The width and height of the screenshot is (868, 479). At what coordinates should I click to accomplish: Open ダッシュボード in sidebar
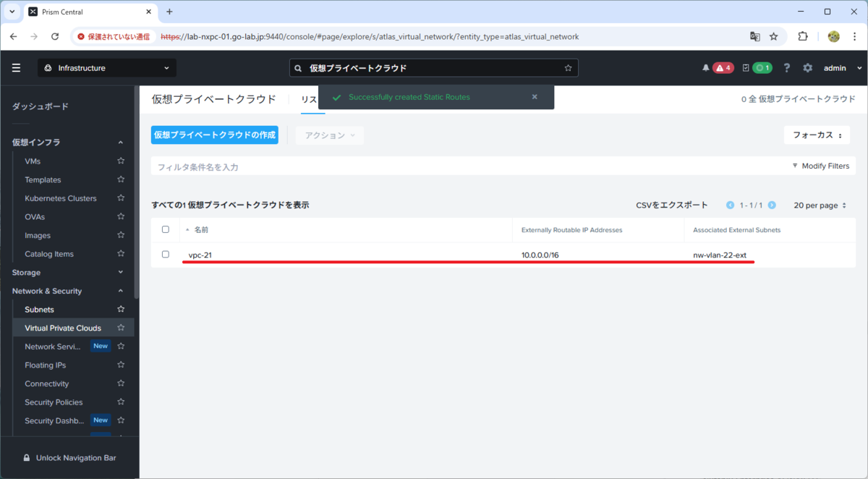(x=41, y=106)
